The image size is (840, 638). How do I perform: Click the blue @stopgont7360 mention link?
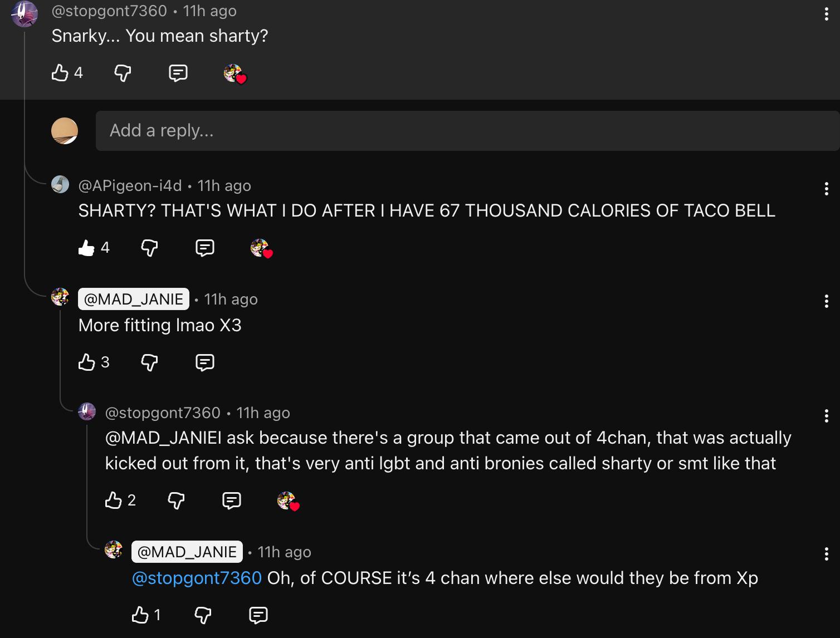coord(197,578)
